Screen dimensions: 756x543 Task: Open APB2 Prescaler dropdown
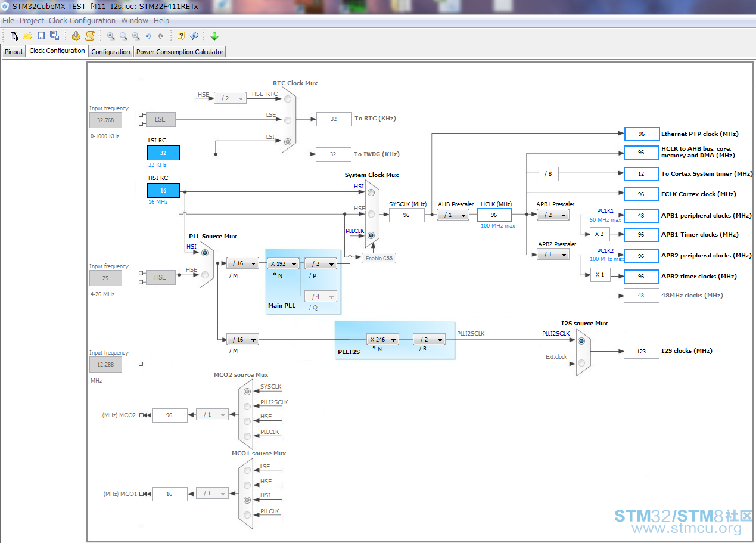click(553, 255)
